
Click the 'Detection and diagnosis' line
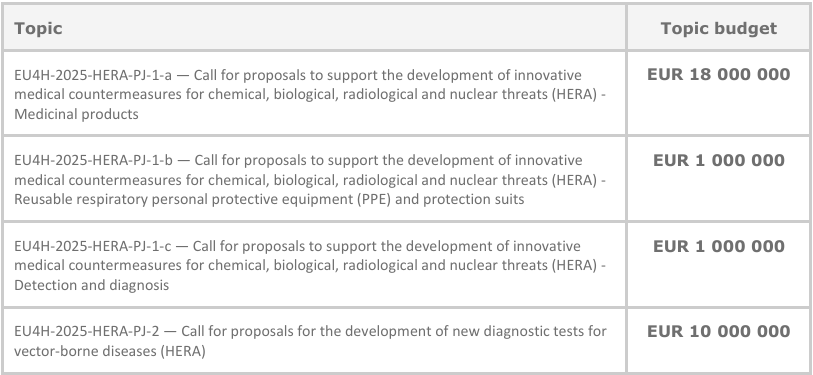coord(91,285)
